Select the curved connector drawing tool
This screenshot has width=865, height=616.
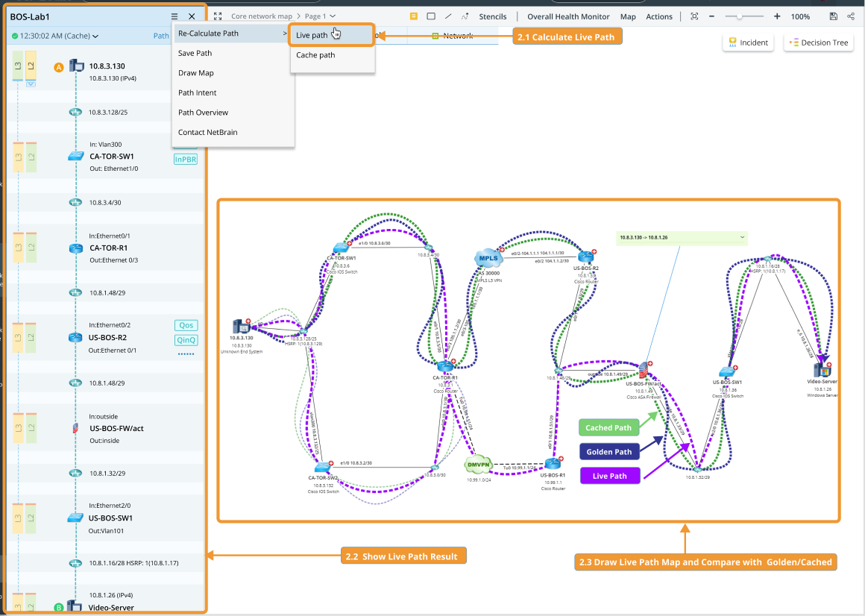point(465,16)
